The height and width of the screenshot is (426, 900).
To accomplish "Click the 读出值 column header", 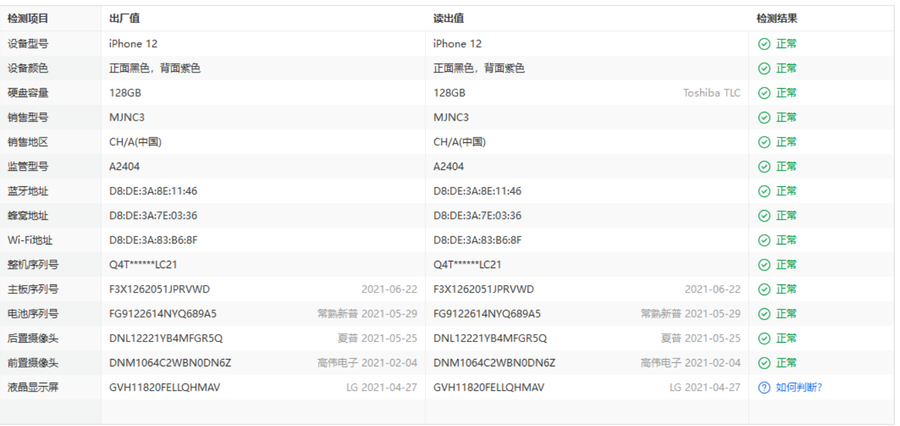I will pos(448,18).
